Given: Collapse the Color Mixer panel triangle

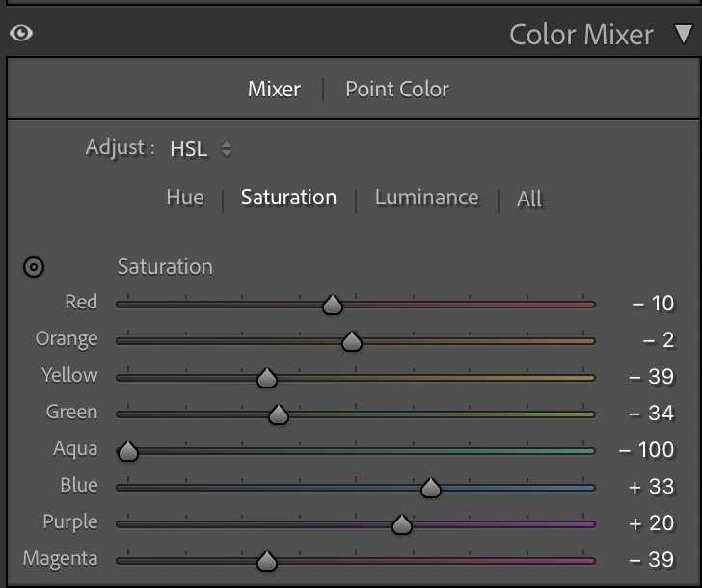Looking at the screenshot, I should 684,35.
